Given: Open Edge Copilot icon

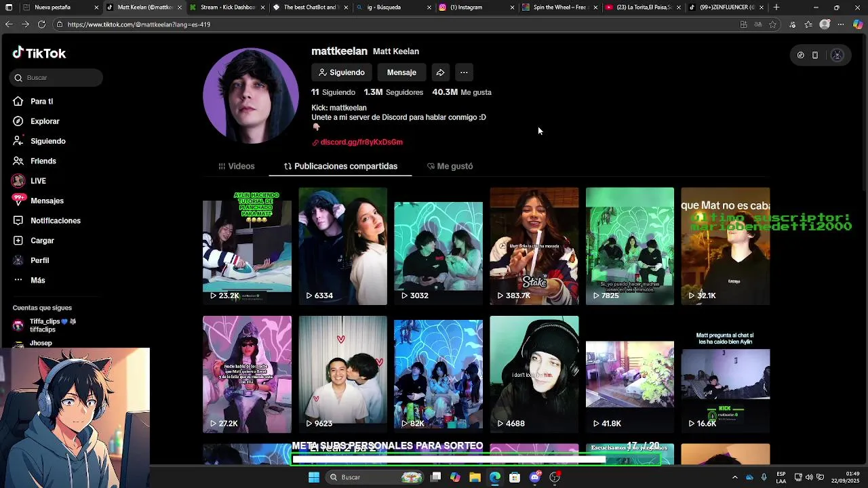Looking at the screenshot, I should 858,24.
